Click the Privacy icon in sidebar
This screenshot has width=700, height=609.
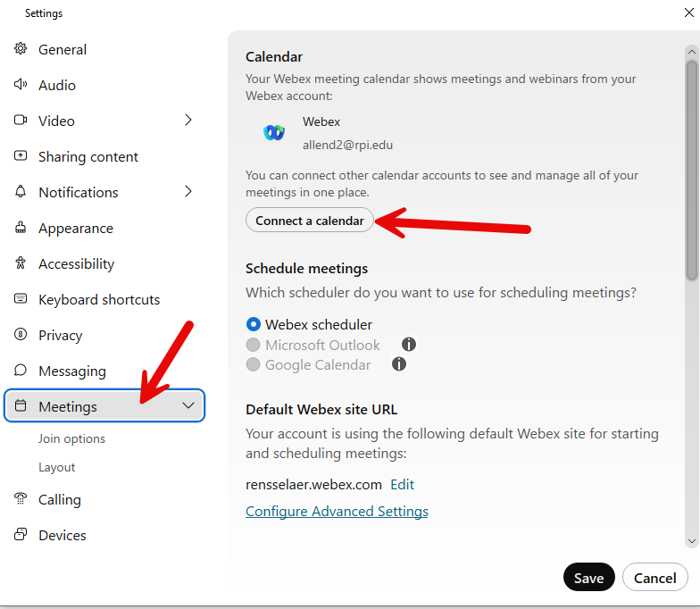tap(21, 335)
